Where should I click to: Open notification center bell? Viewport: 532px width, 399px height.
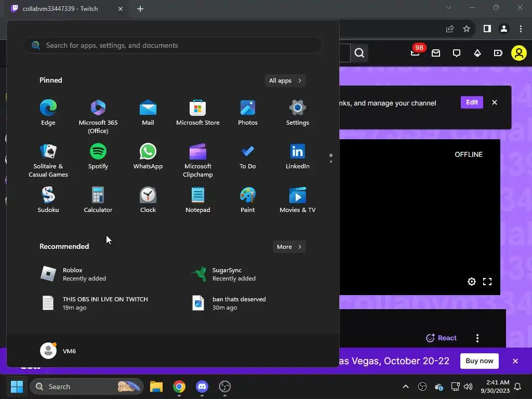[x=518, y=387]
